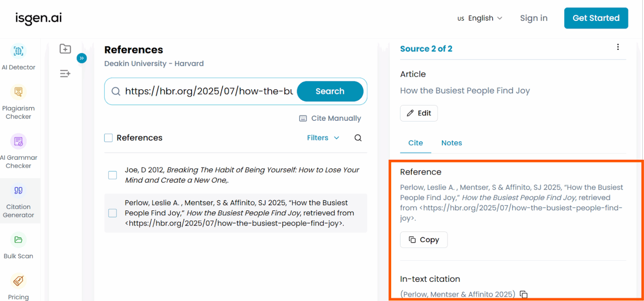Click the Get Started button
Viewport: 644px width, 301px height.
point(596,18)
